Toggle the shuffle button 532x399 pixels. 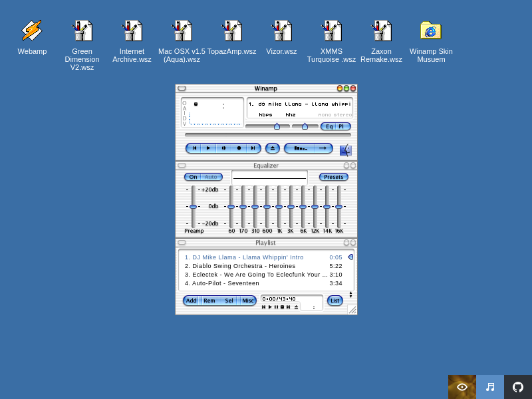coord(301,148)
